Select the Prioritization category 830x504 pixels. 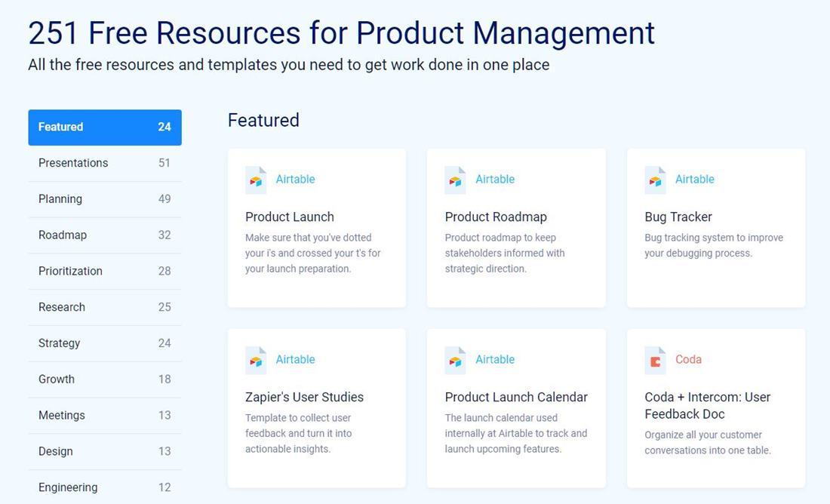pos(105,271)
